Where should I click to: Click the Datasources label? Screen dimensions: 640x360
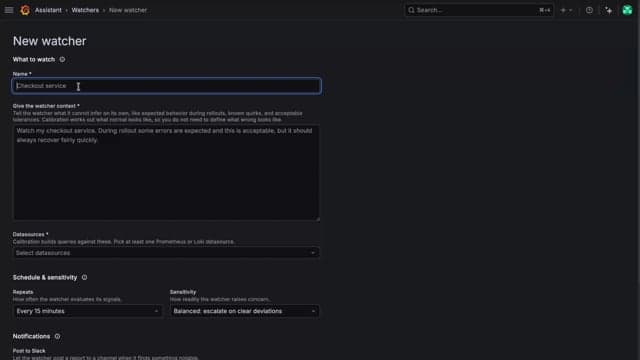30,234
